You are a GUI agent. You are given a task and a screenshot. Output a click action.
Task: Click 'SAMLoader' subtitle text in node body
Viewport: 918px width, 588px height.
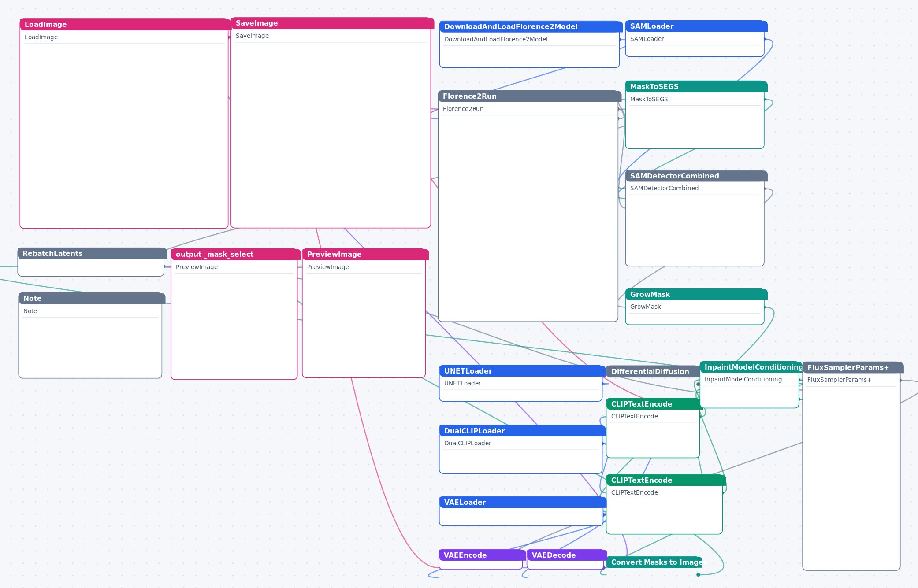pyautogui.click(x=647, y=39)
